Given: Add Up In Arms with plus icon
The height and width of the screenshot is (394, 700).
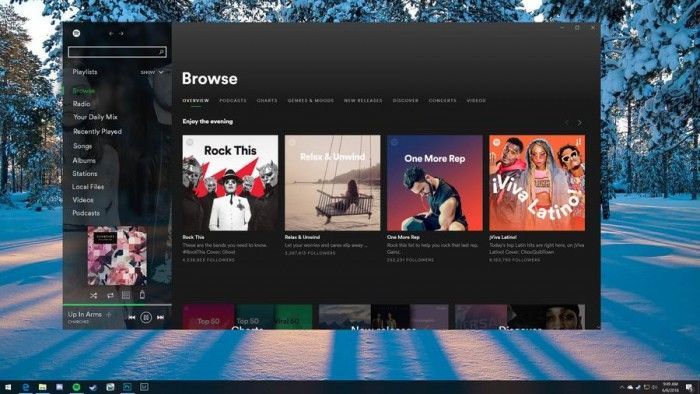Looking at the screenshot, I should (108, 315).
